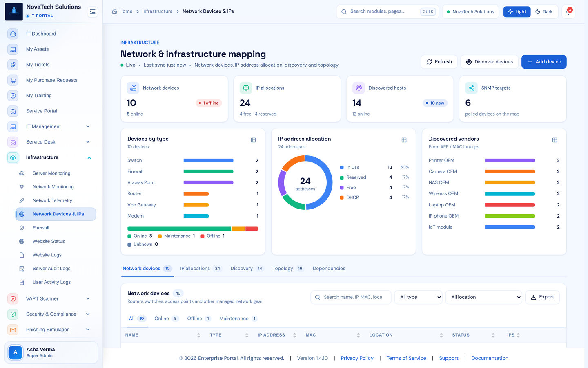Viewport: 588px width, 368px height.
Task: Click the Refresh button
Action: (439, 62)
